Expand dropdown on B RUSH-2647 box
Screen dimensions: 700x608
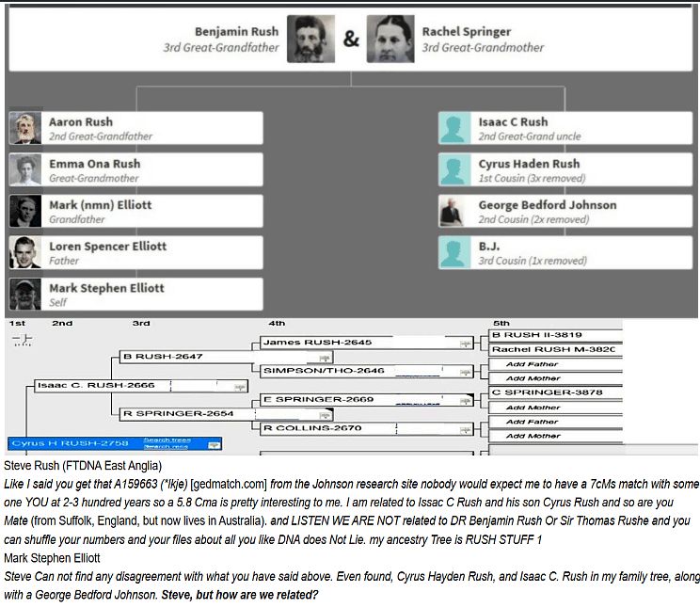324,358
